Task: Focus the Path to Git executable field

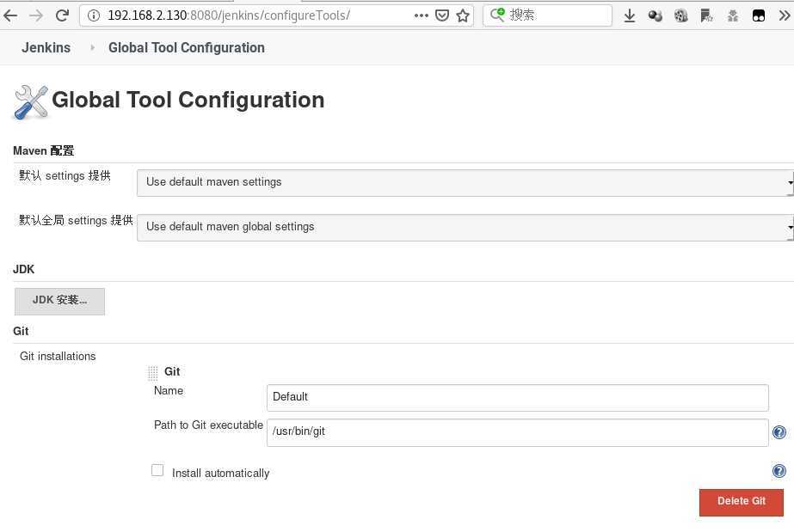Action: click(518, 432)
